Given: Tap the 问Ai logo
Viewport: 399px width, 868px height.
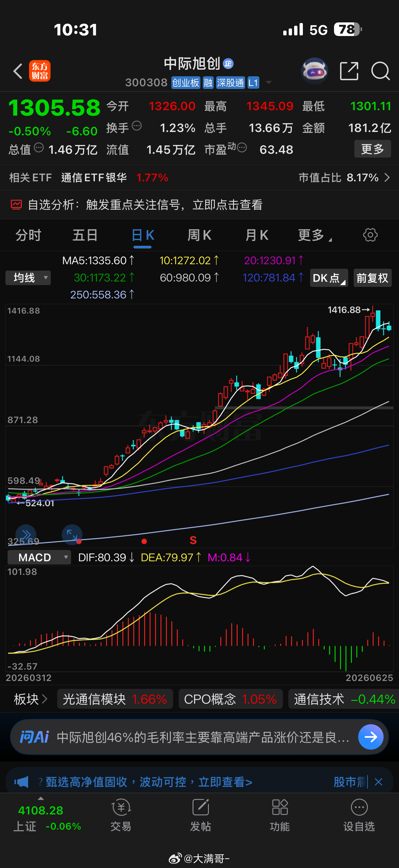Looking at the screenshot, I should coord(34,737).
